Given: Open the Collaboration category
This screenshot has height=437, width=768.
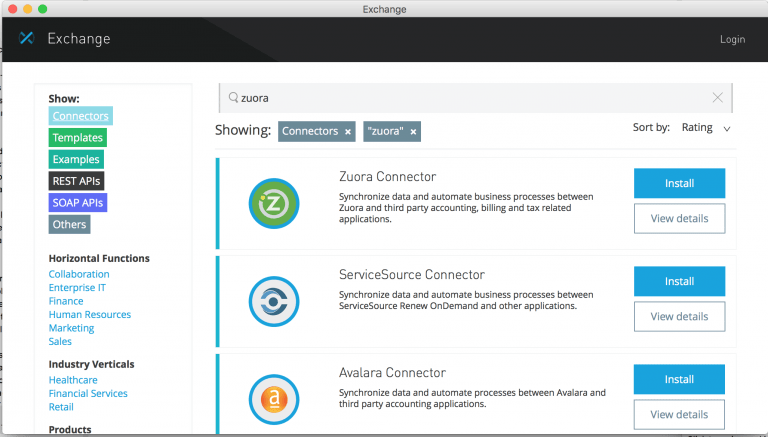Looking at the screenshot, I should pyautogui.click(x=79, y=274).
